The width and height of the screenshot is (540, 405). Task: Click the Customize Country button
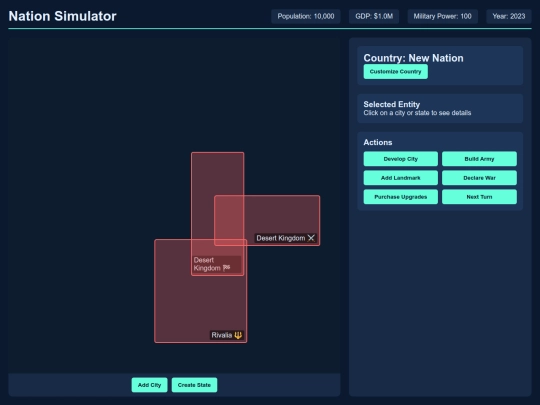pyautogui.click(x=395, y=72)
